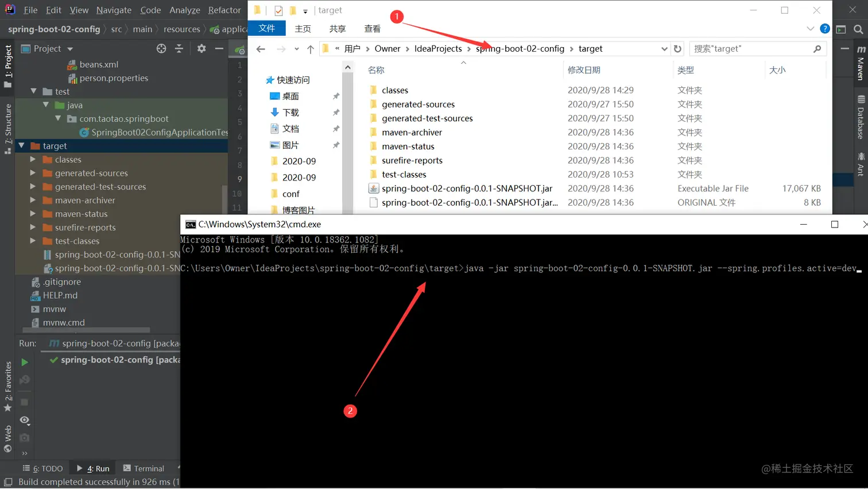The width and height of the screenshot is (868, 489).
Task: Click 用户 in Explorer breadcrumb
Action: [x=352, y=49]
